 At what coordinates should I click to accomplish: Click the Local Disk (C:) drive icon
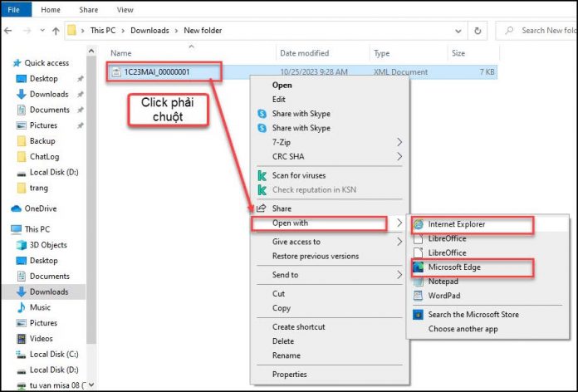[x=22, y=355]
